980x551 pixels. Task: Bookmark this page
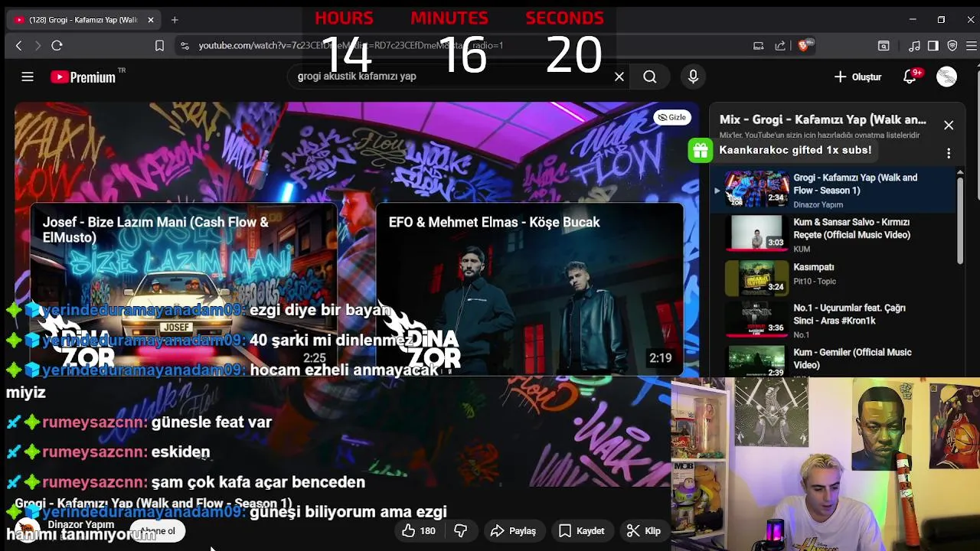[159, 46]
